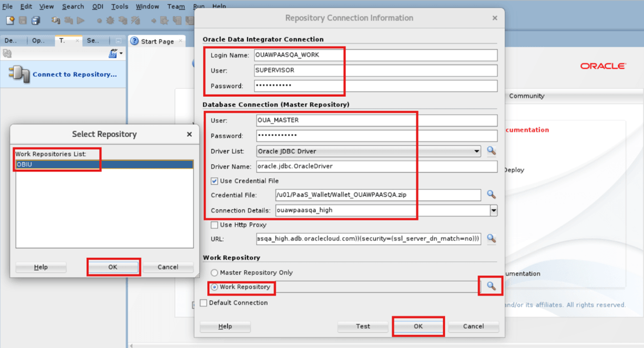Switch to the Start Page tab
The image size is (644, 348).
(156, 40)
